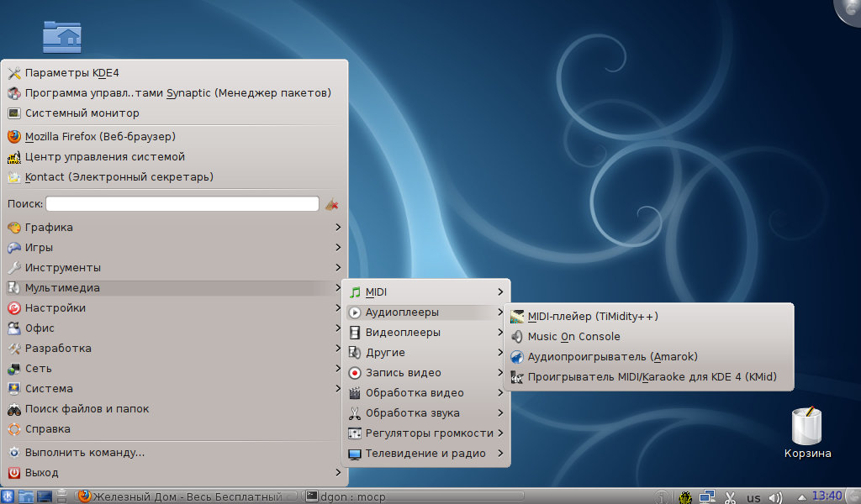Launch Amarok audio player
861x504 pixels.
point(612,357)
